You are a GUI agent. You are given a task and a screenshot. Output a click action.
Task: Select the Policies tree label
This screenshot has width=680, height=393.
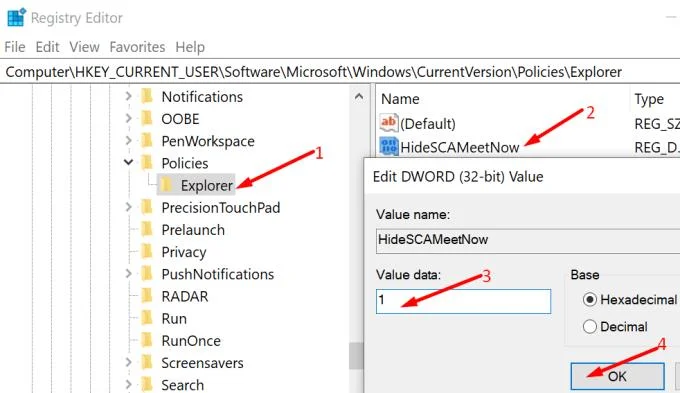[185, 164]
